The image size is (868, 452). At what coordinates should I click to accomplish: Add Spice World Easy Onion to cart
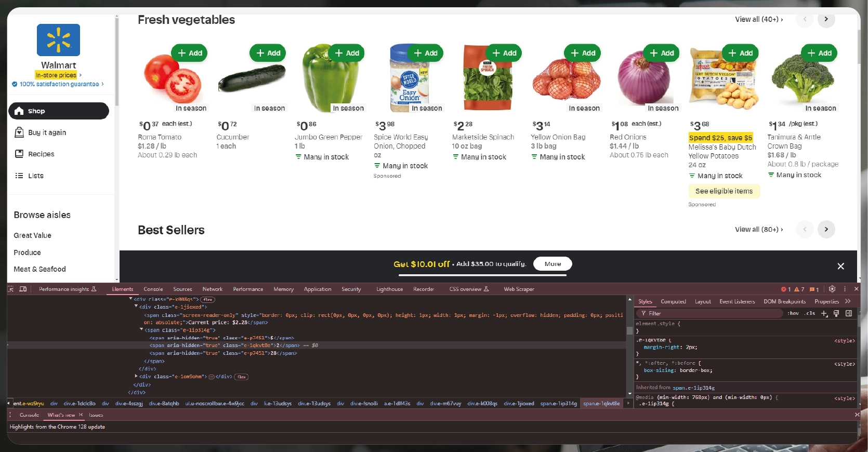[425, 53]
